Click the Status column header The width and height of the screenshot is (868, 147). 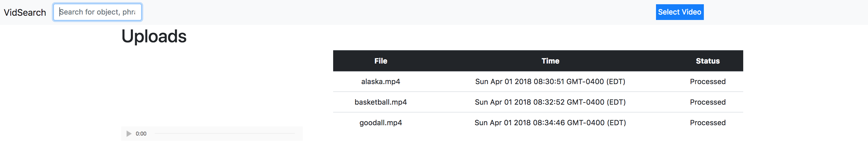click(x=707, y=61)
